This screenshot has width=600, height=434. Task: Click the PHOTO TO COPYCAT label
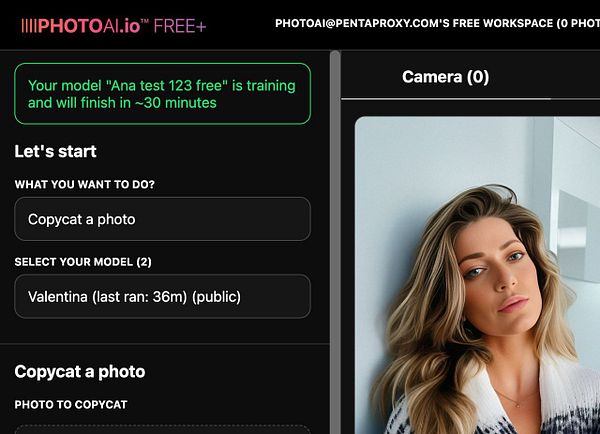pyautogui.click(x=71, y=405)
